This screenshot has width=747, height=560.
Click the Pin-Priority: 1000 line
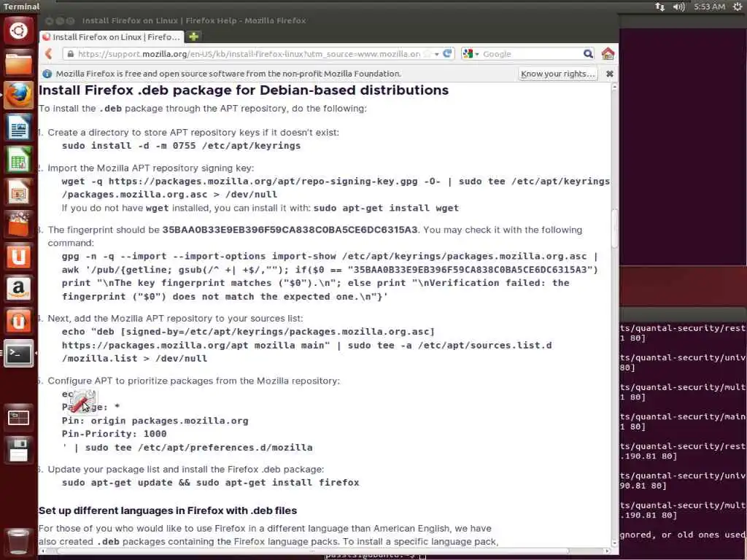coord(114,434)
